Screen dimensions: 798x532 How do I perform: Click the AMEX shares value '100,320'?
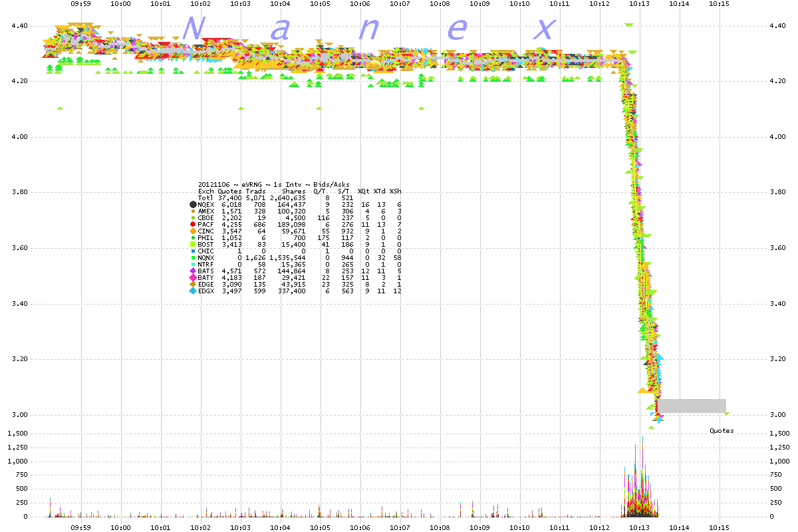tap(292, 211)
